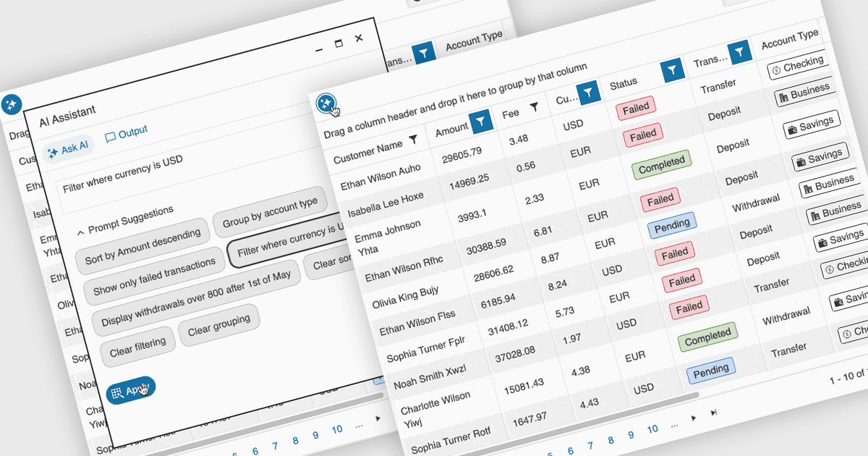Pick the 'Sort by Amount descending' suggestion

(142, 246)
